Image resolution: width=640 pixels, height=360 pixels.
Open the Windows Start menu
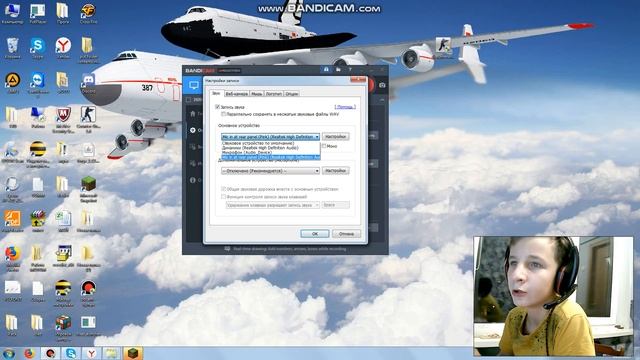(9, 353)
